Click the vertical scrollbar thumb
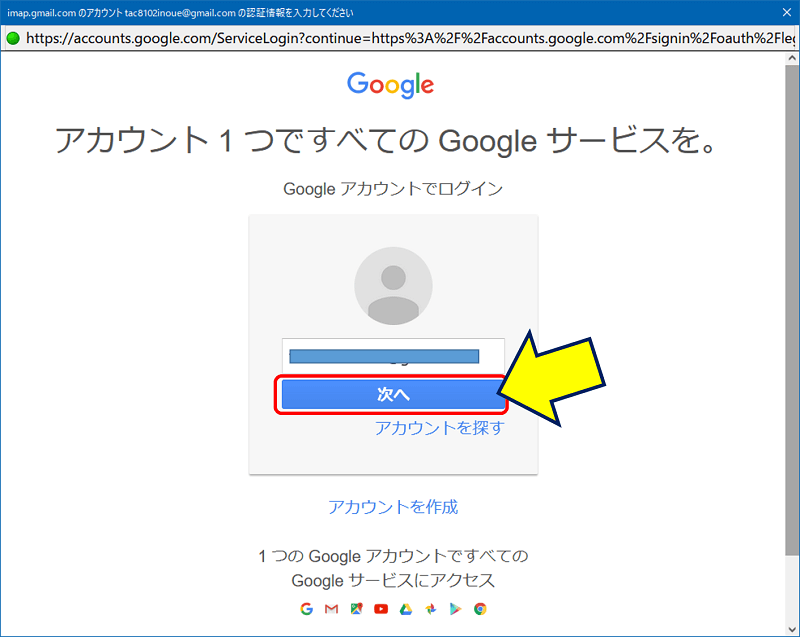The width and height of the screenshot is (800, 637). point(792,310)
